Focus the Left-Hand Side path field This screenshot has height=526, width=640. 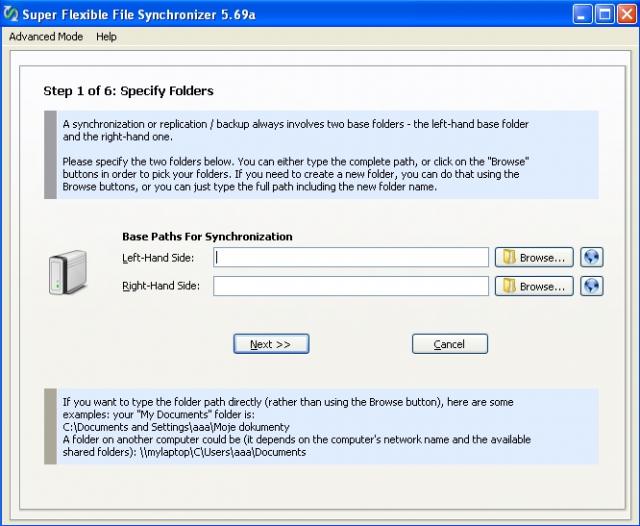(x=351, y=257)
